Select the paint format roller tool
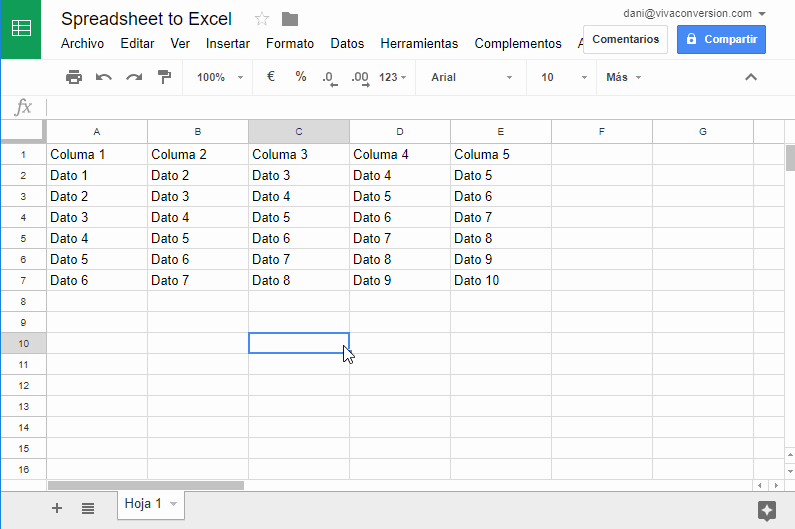The height and width of the screenshot is (529, 795). 164,77
